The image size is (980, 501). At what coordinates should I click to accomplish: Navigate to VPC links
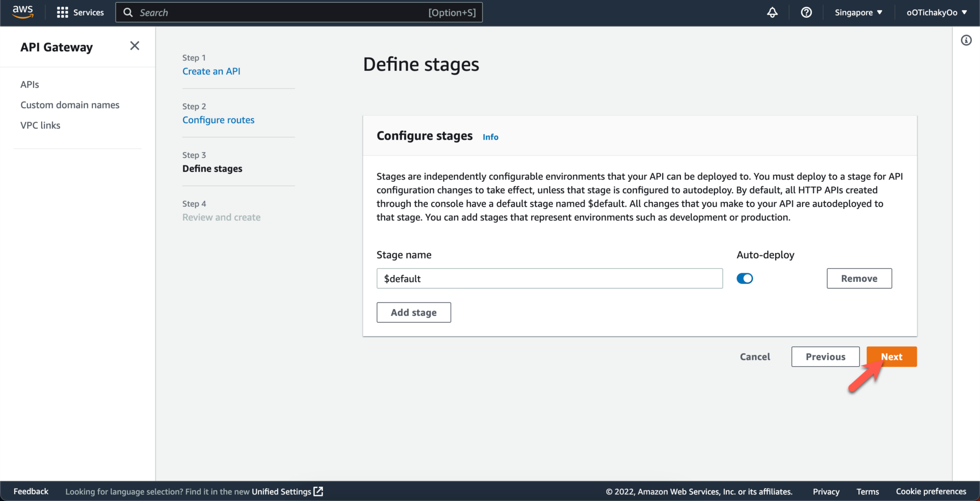[x=40, y=125]
